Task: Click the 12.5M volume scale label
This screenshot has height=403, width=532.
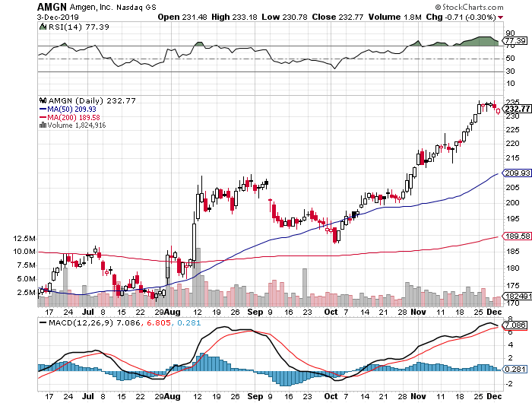Action: pos(24,239)
